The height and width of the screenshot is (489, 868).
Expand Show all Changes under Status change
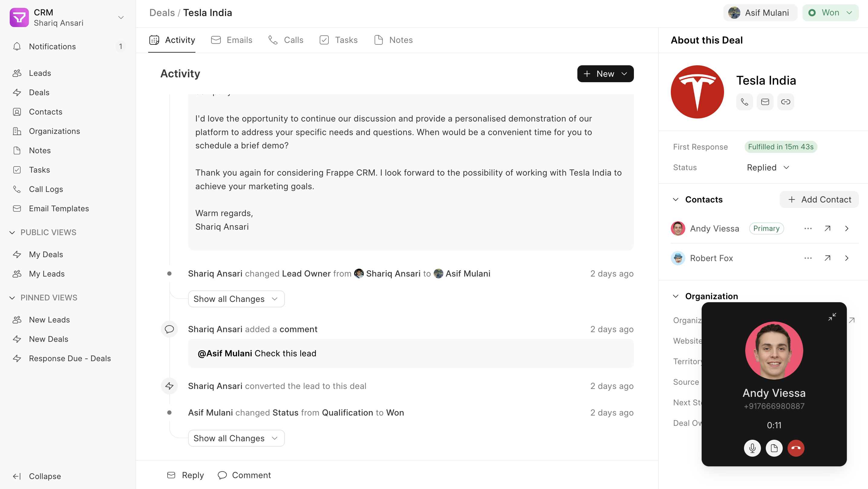236,438
